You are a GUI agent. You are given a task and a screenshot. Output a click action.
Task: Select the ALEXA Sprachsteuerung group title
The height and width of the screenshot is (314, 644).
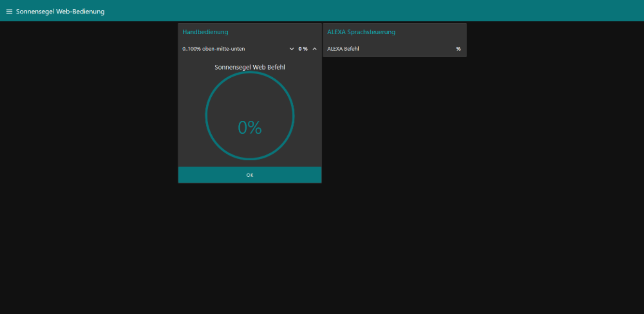pos(361,32)
